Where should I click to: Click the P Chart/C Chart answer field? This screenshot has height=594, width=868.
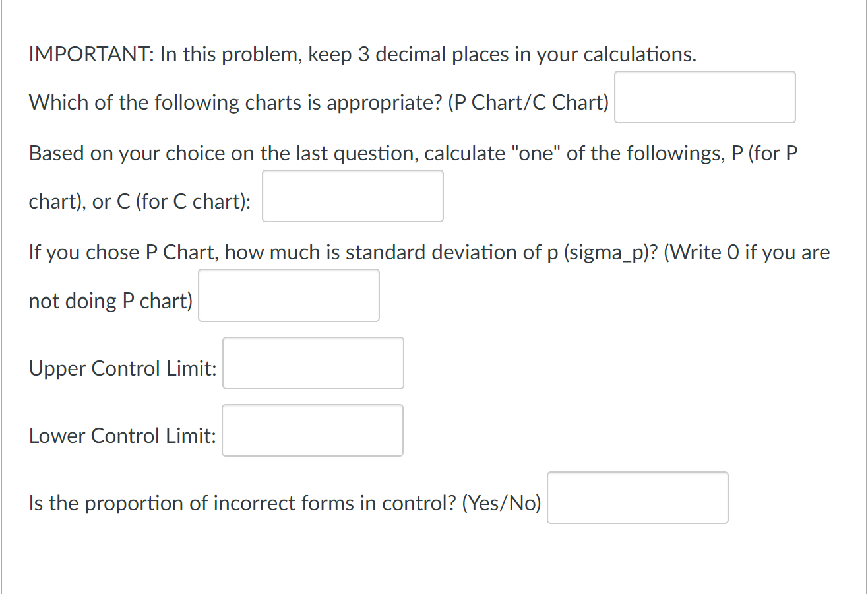click(x=704, y=97)
